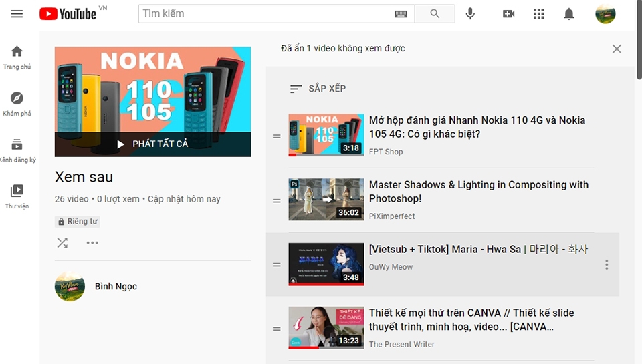Image resolution: width=642 pixels, height=364 pixels.
Task: Open the account avatar menu
Action: (x=605, y=14)
